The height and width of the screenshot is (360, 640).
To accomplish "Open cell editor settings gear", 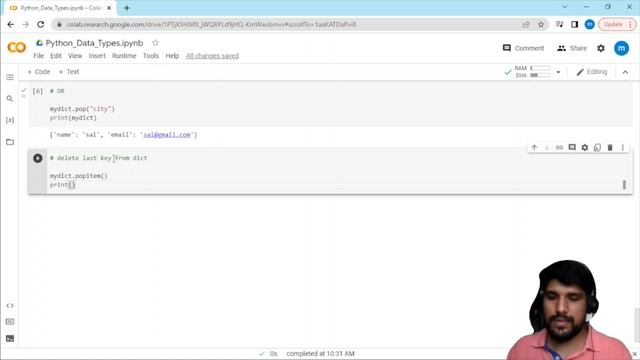I will 585,147.
